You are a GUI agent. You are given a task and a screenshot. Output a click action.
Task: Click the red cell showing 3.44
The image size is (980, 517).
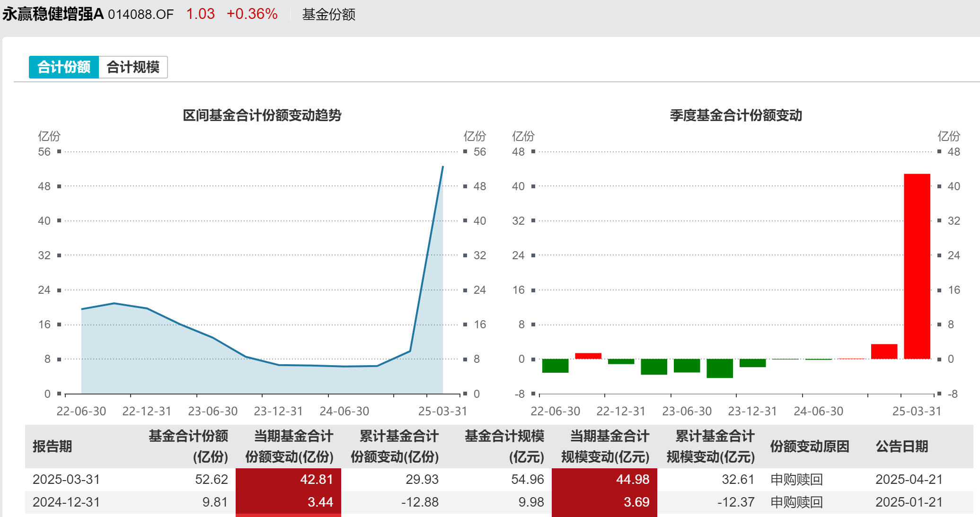pos(288,502)
